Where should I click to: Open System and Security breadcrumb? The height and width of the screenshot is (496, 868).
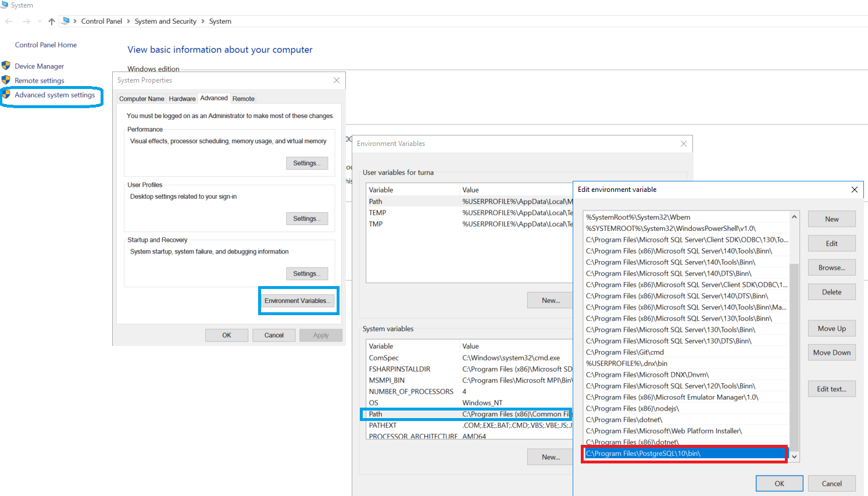click(x=166, y=21)
